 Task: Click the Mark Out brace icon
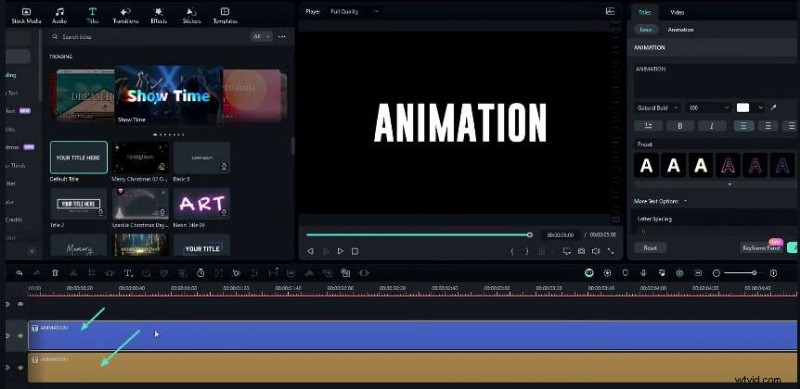click(x=527, y=251)
